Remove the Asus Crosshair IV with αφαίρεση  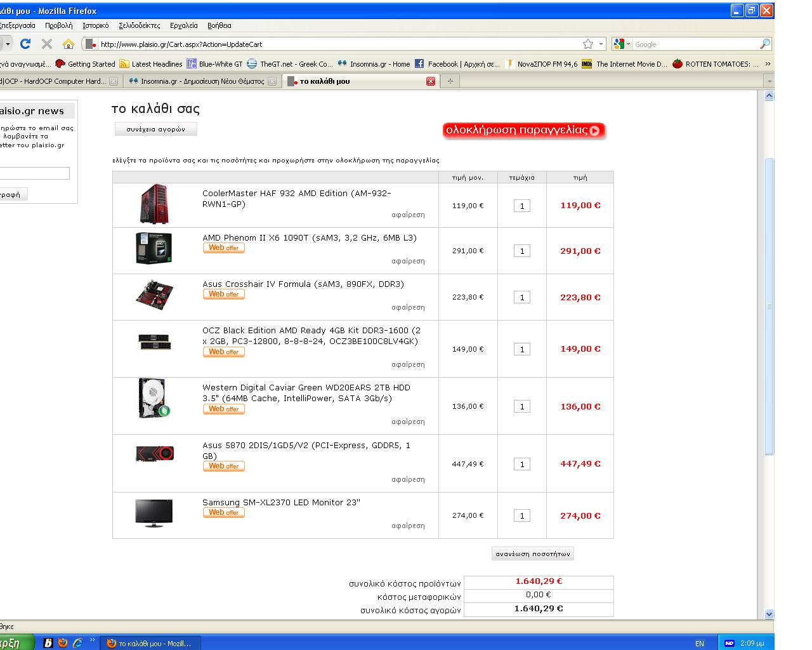[408, 307]
